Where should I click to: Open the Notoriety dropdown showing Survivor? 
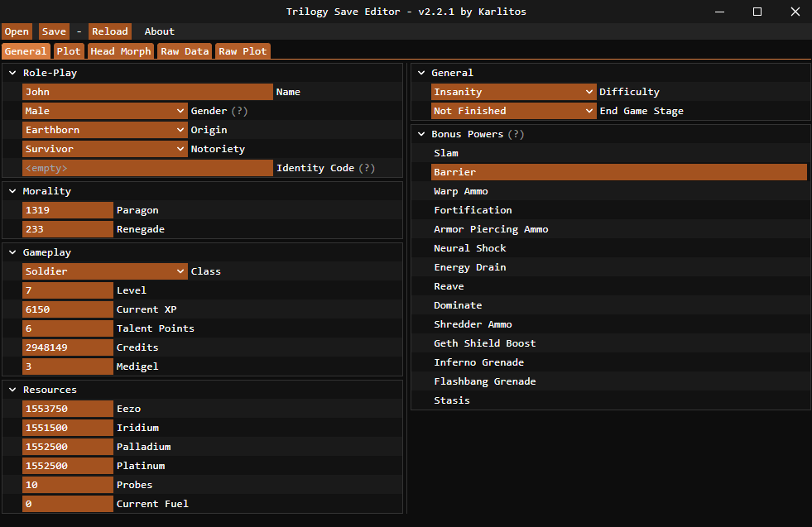coord(104,149)
